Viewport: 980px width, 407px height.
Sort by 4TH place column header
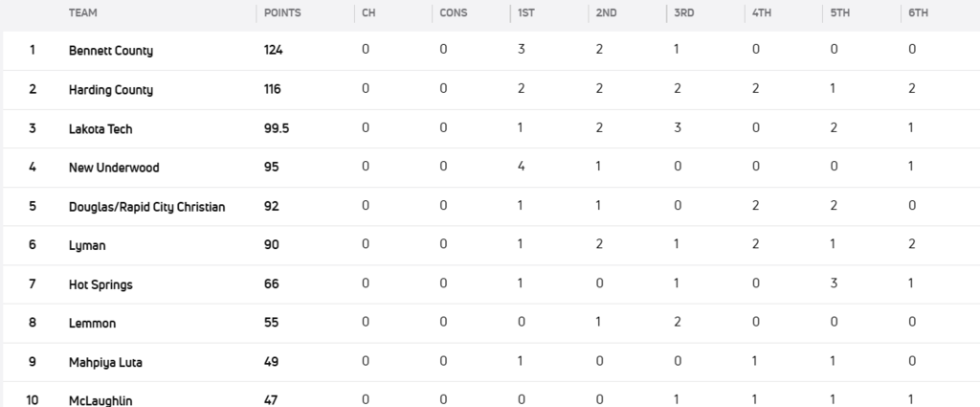(762, 13)
